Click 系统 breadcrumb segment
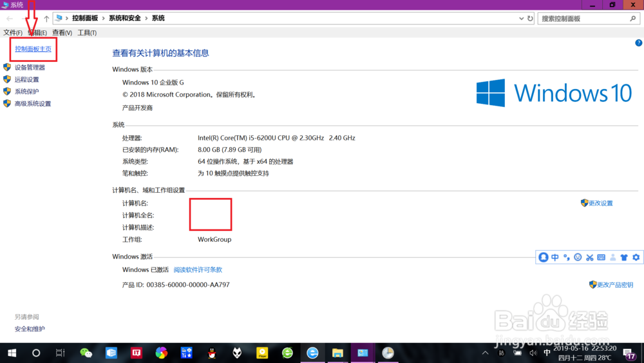 pos(158,18)
